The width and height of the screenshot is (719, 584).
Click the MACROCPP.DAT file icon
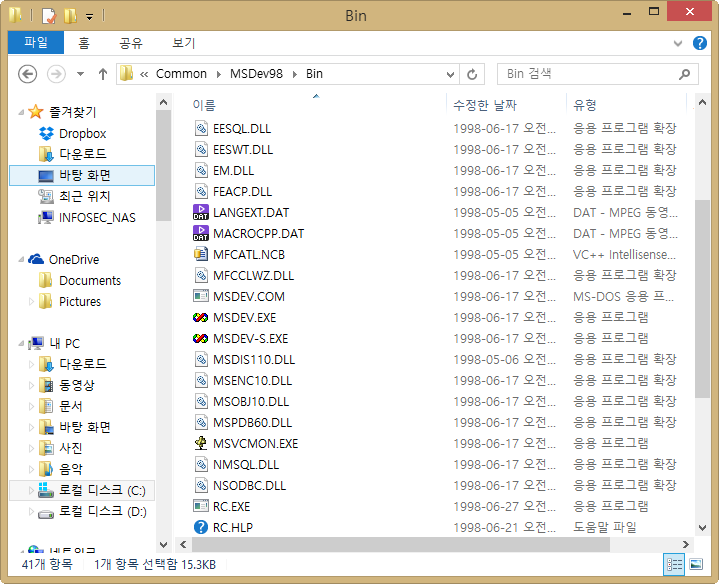201,233
